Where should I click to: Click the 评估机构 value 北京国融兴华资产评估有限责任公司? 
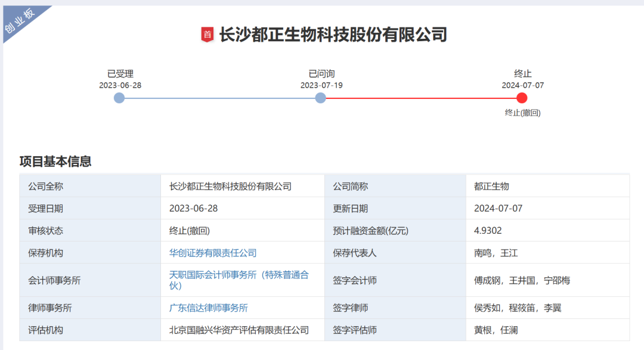tap(239, 330)
